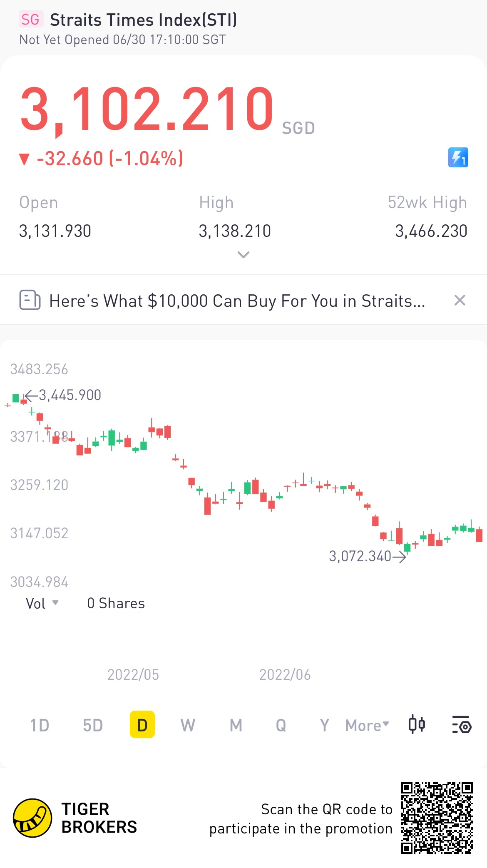Select the daily D timeframe

(142, 725)
